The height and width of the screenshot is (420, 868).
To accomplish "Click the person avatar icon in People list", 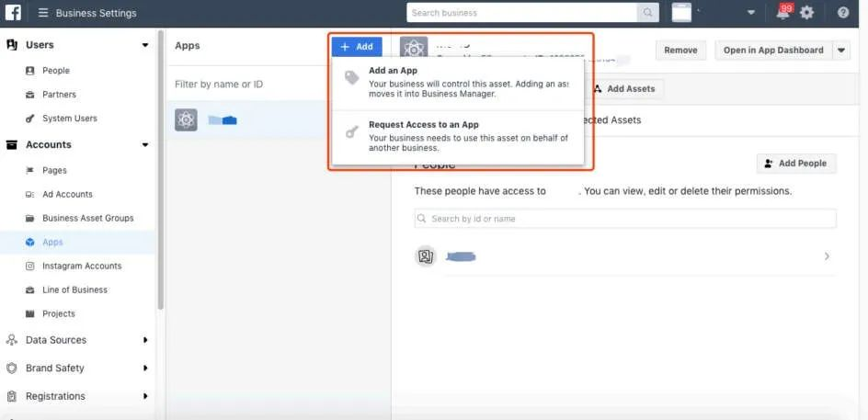I will (425, 256).
